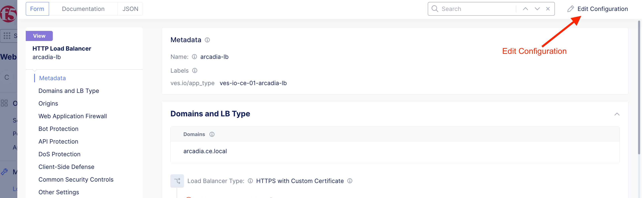The height and width of the screenshot is (198, 644).
Task: Click the info icon next to Labels
Action: 195,71
